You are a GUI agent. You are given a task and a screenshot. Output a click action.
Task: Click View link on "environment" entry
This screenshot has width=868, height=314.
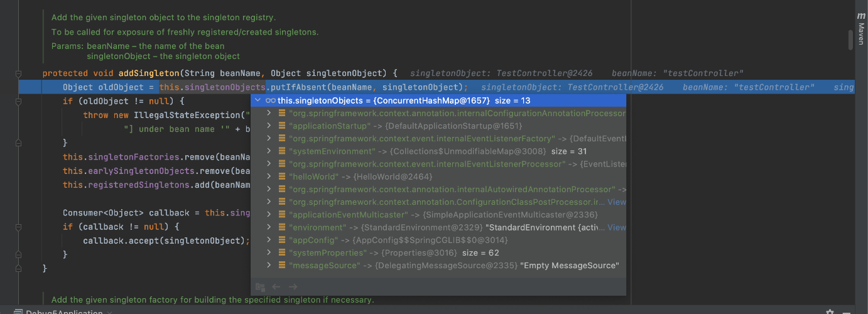(x=616, y=227)
